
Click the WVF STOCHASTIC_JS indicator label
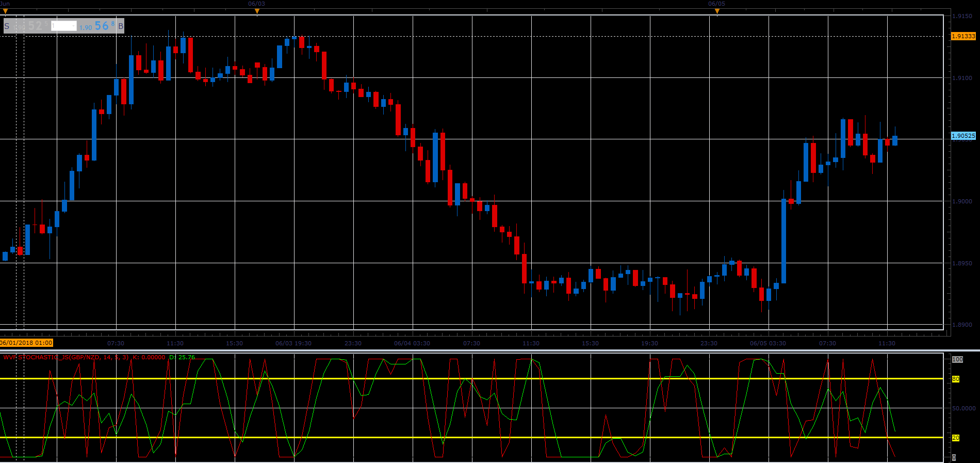click(66, 357)
